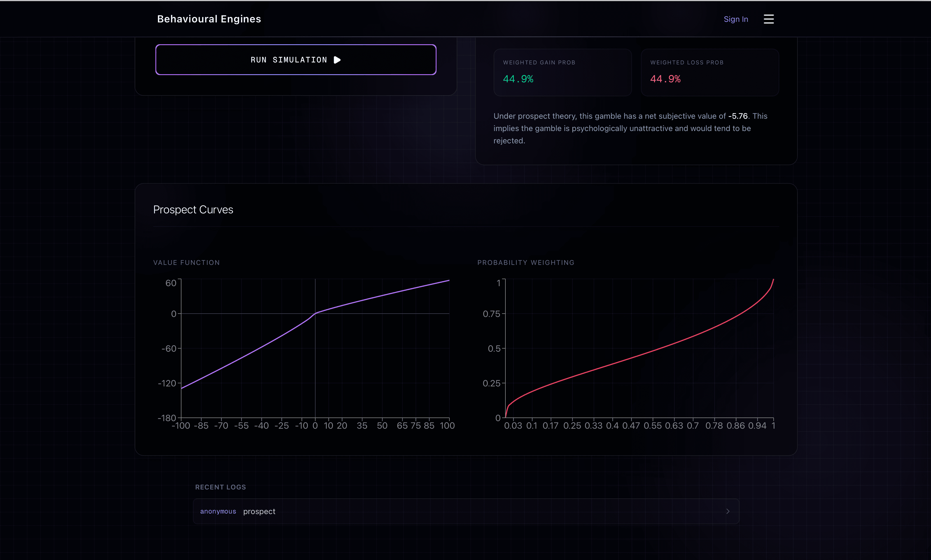Click the 44.9% red loss value
The height and width of the screenshot is (560, 931).
click(x=665, y=79)
